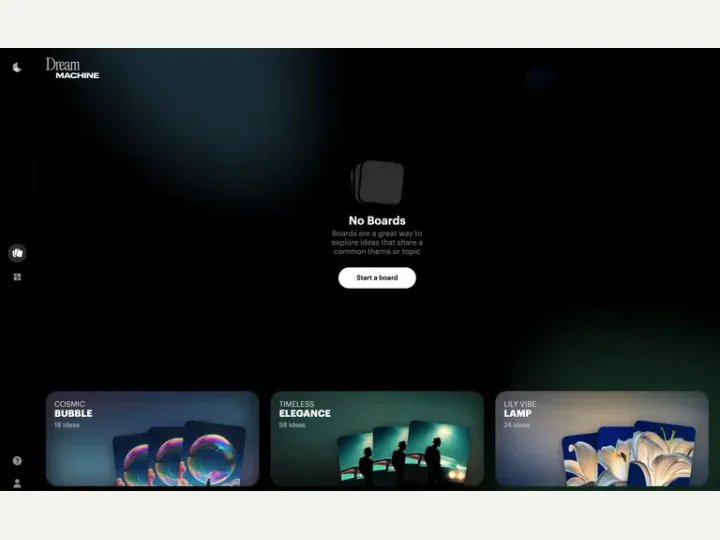Click the '58 Ideas' text on Timeless Elegance
This screenshot has height=540, width=720.
click(292, 425)
